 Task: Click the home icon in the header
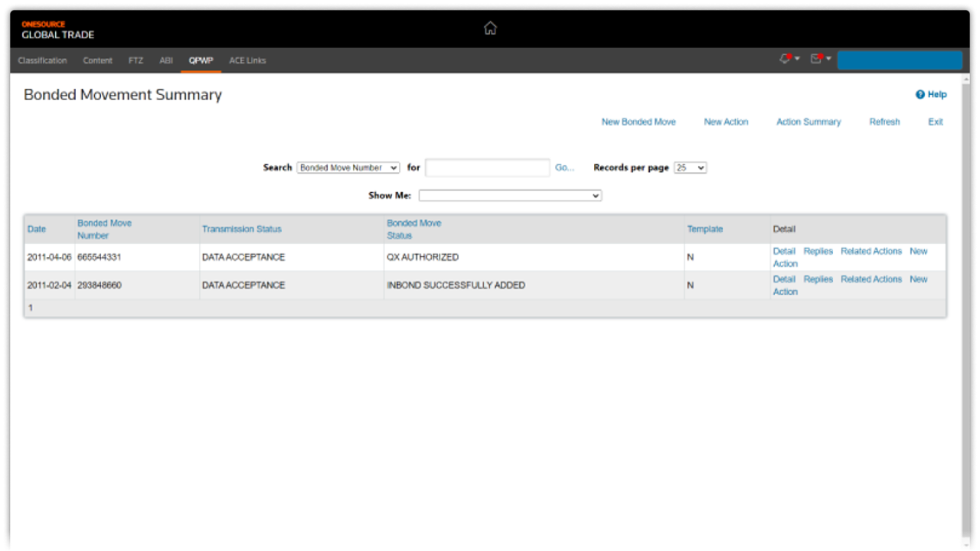490,28
